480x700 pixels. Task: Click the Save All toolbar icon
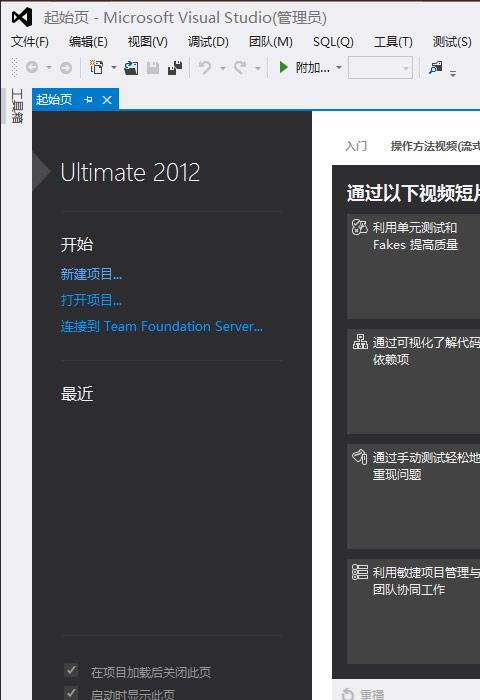coord(175,67)
